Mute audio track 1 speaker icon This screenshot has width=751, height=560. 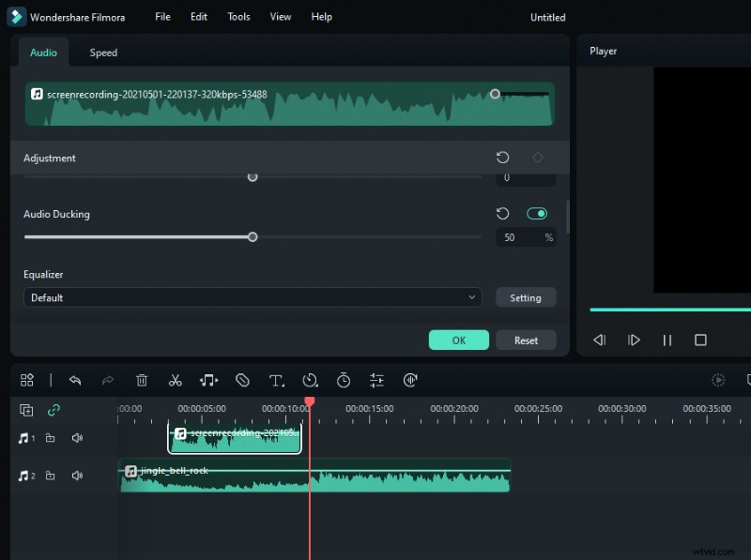click(77, 437)
